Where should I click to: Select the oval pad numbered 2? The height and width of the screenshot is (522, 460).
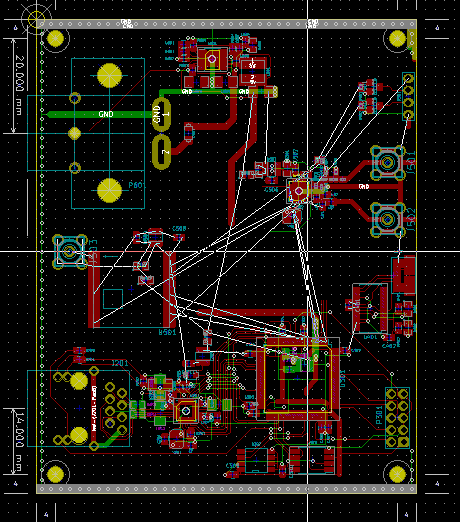[x=162, y=152]
